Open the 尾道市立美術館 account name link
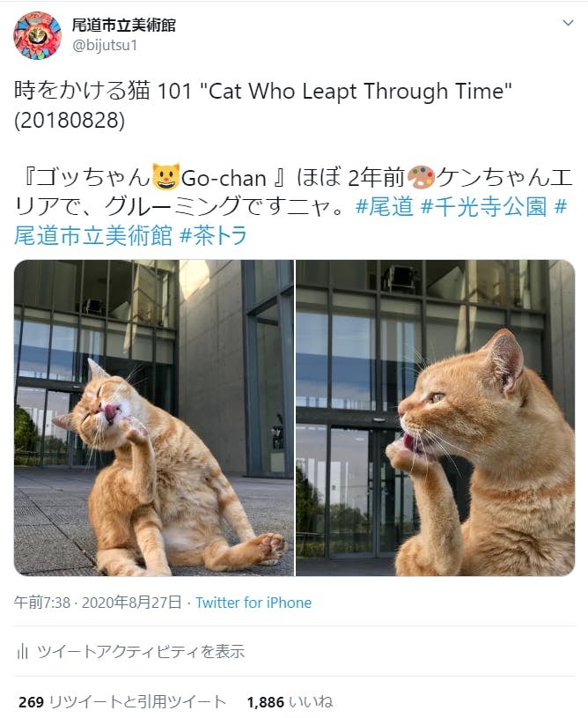Viewport: 588px width, 718px height. pos(123,25)
